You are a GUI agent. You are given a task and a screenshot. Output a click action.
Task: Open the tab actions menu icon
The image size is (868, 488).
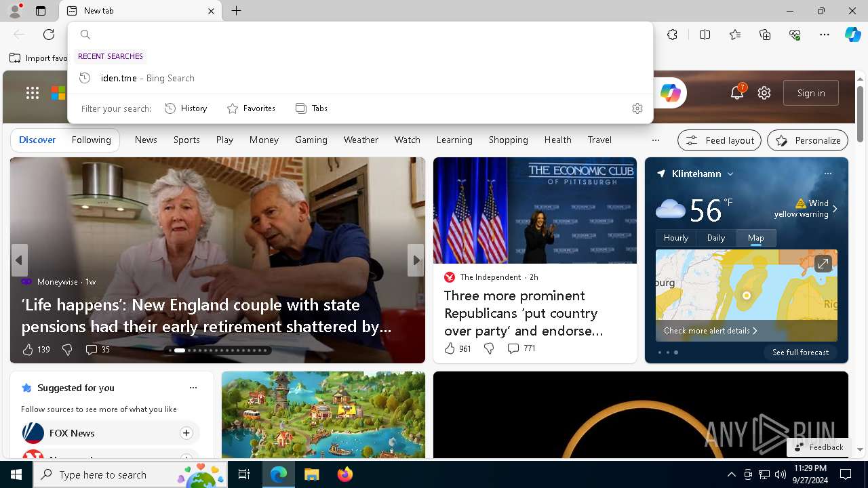tap(41, 11)
